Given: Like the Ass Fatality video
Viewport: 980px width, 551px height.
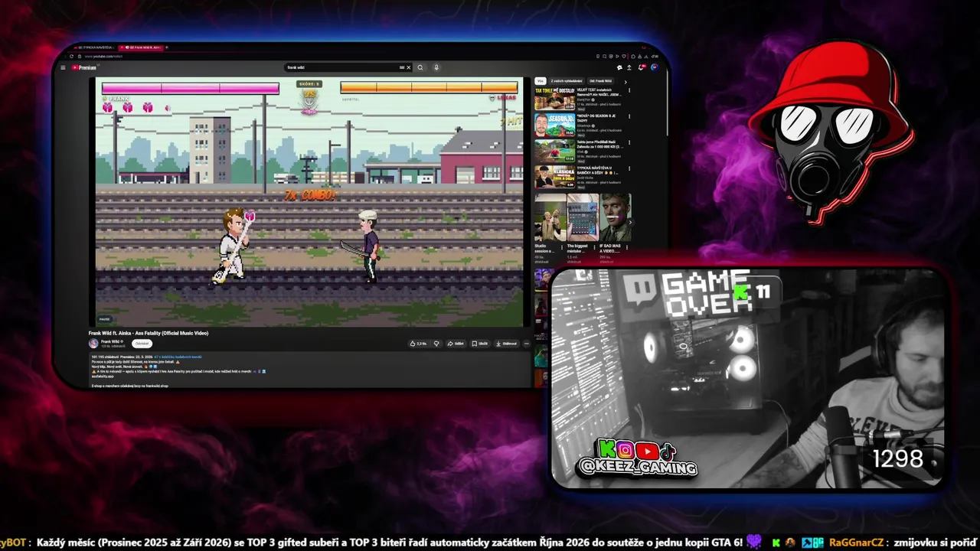Looking at the screenshot, I should (417, 344).
